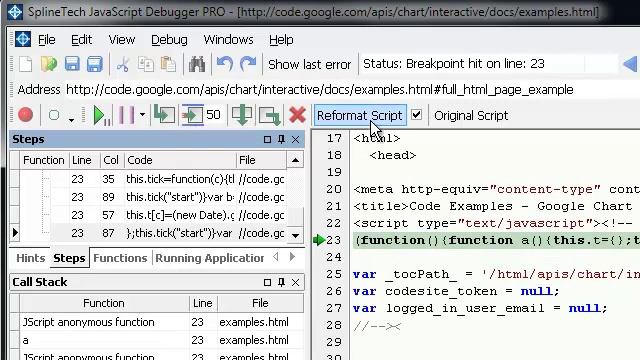Click the Step Into green arrow icon
Viewport: 640px width, 360px height.
[164, 115]
